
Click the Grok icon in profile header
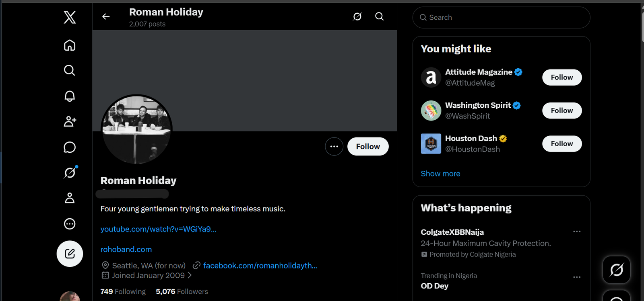tap(357, 16)
